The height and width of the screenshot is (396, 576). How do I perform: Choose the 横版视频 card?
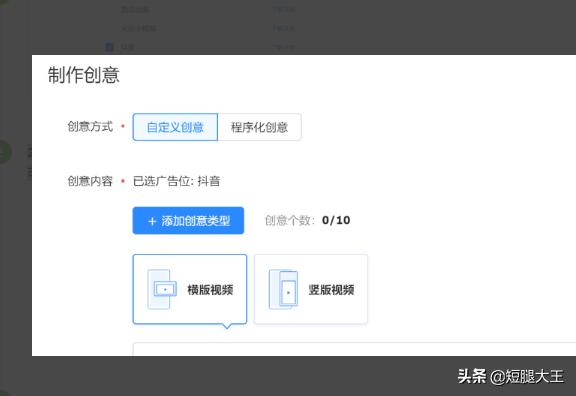click(x=190, y=289)
